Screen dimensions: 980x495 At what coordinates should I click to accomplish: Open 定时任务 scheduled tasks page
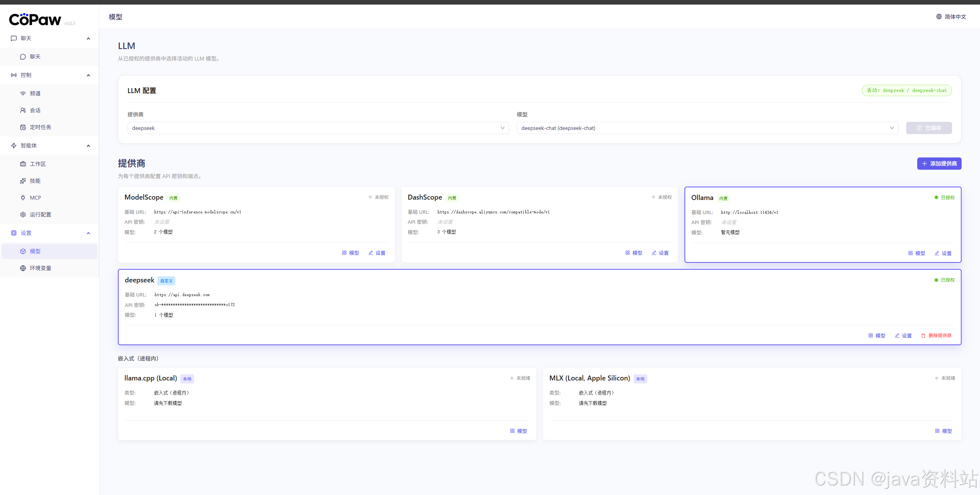click(40, 127)
